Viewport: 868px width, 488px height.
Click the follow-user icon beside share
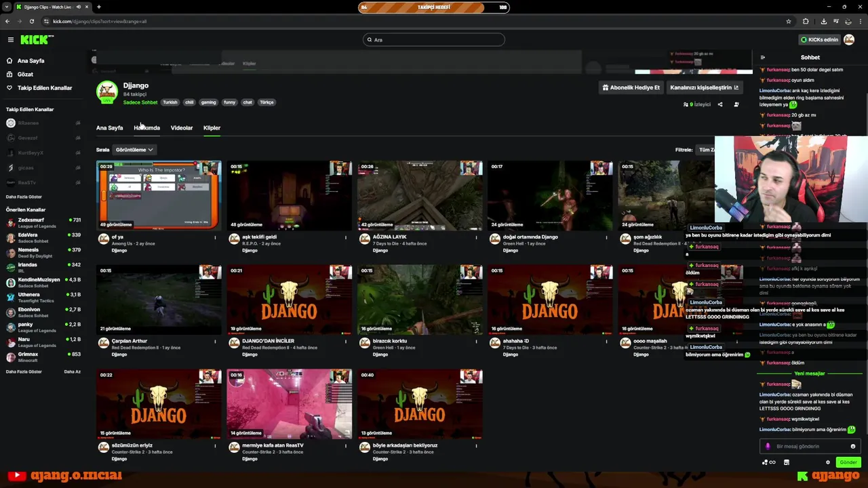click(736, 104)
